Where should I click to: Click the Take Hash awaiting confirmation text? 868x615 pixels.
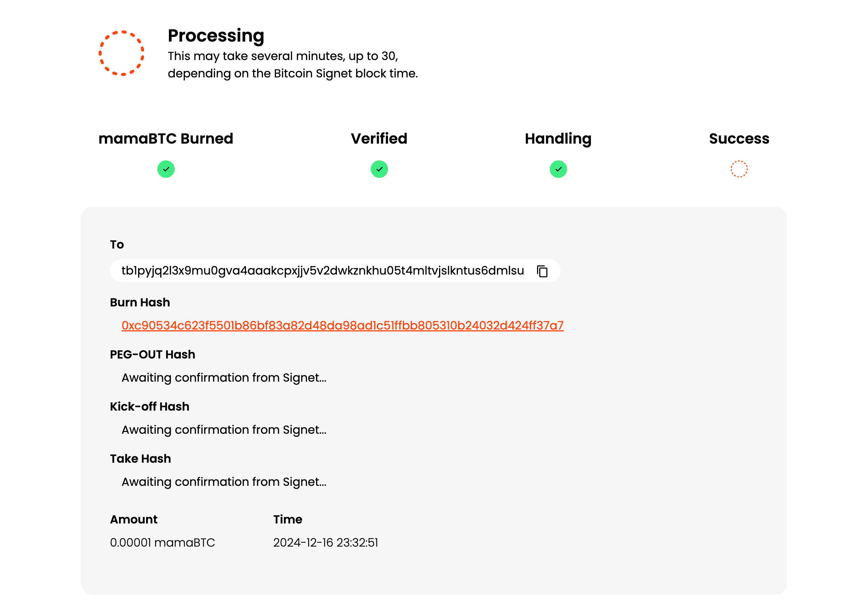[x=224, y=482]
